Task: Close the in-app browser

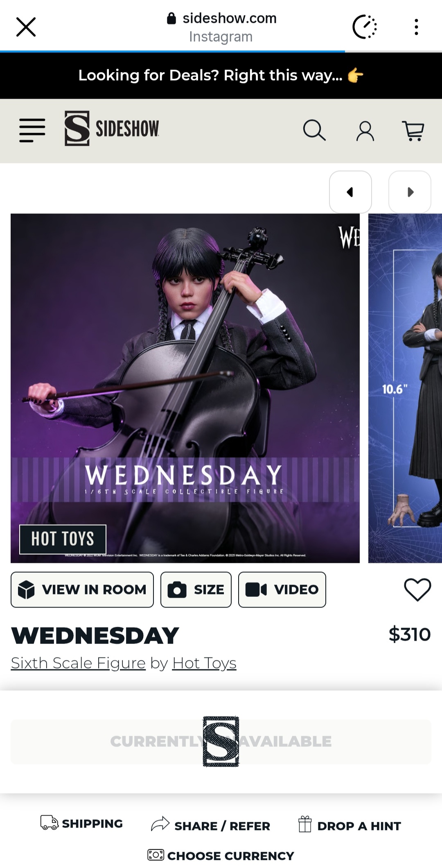Action: (x=26, y=27)
